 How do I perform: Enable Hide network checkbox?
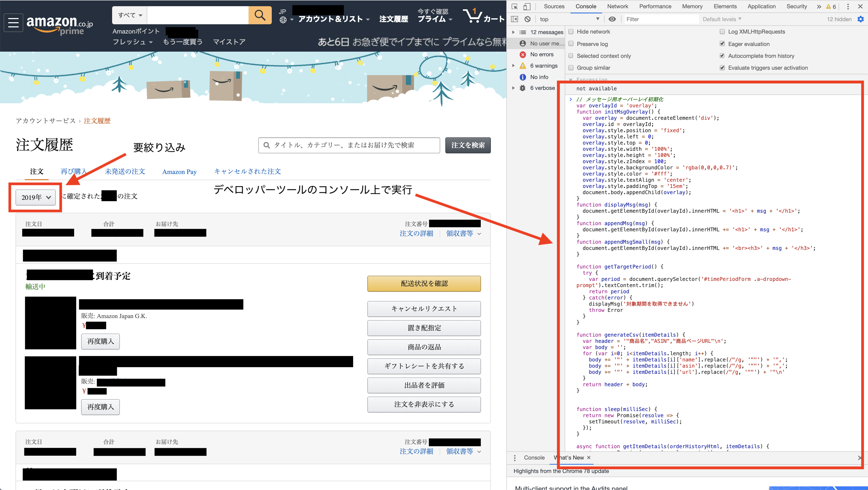point(571,32)
